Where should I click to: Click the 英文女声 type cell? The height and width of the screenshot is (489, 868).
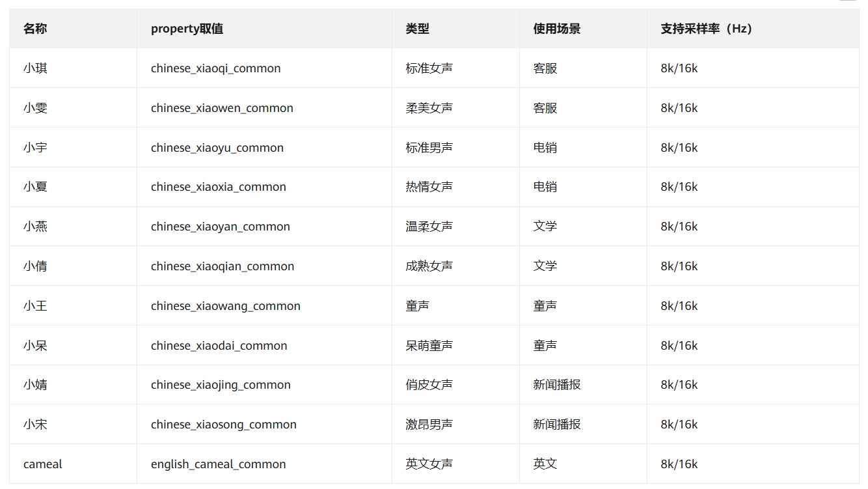429,464
